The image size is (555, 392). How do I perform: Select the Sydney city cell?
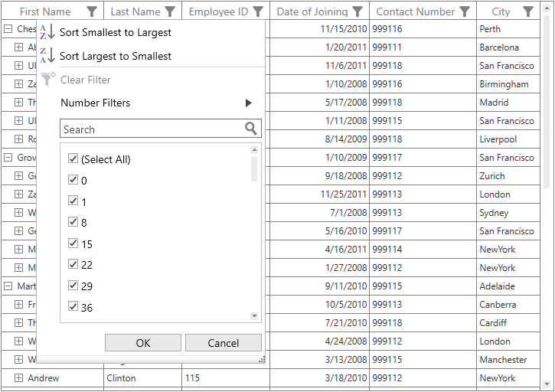pyautogui.click(x=508, y=213)
